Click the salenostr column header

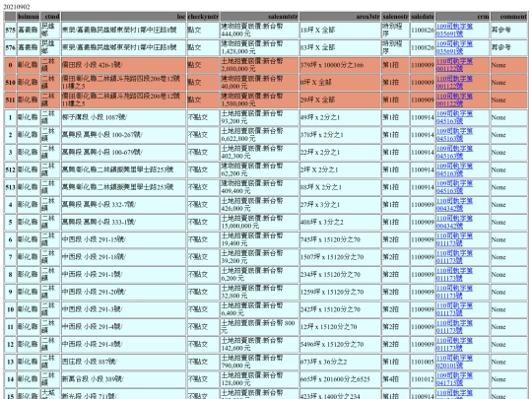pos(395,17)
